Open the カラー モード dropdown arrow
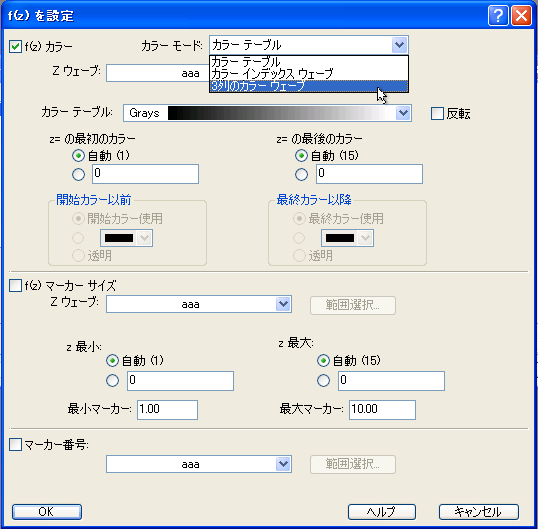 [399, 45]
